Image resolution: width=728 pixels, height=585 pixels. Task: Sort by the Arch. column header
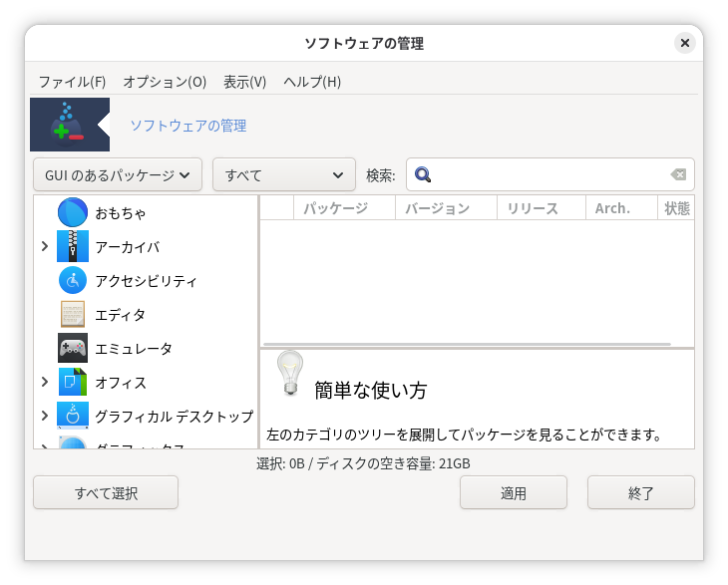click(621, 208)
